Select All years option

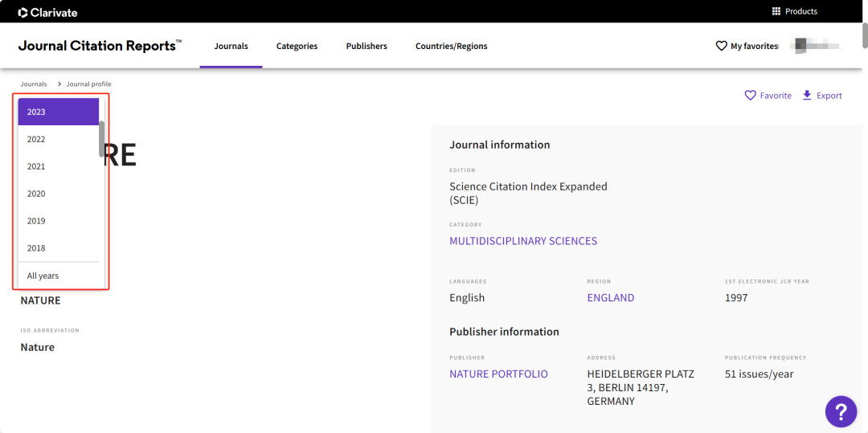point(58,276)
